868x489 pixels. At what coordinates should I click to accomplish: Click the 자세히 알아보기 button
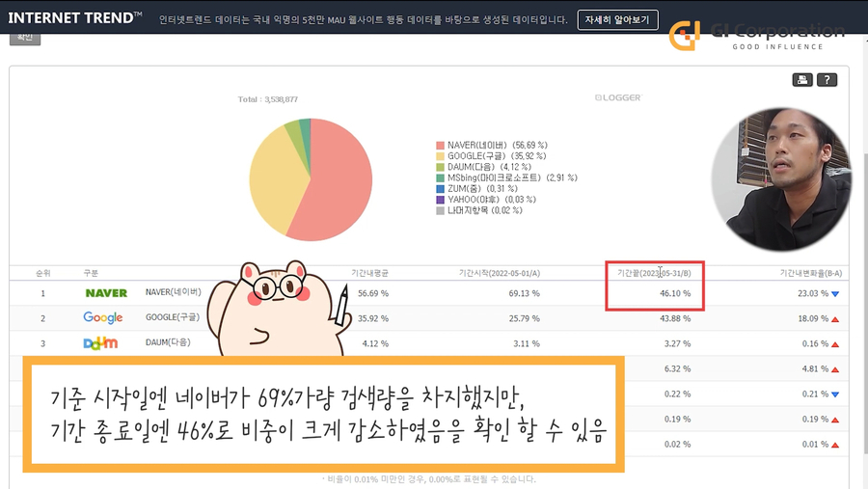coord(617,20)
